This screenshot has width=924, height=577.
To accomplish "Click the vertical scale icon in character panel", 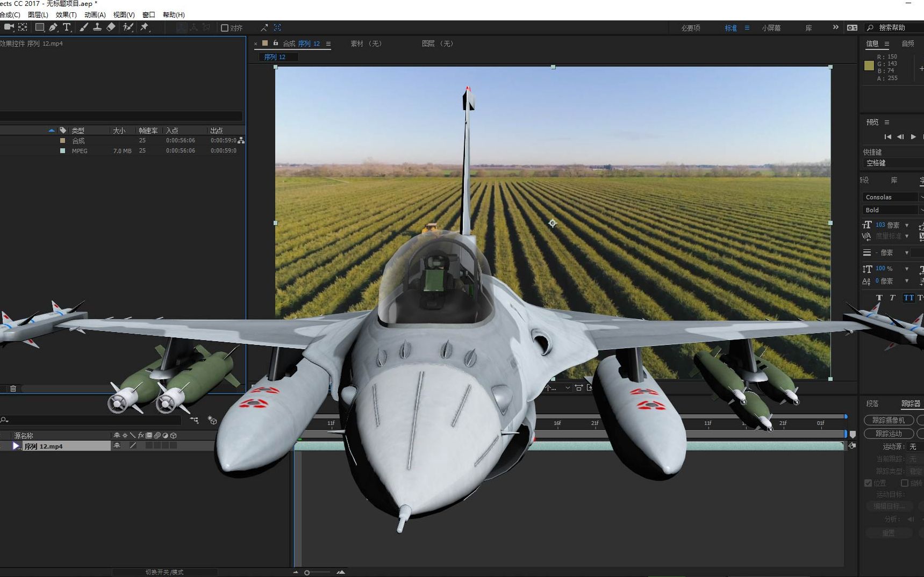I will click(867, 269).
